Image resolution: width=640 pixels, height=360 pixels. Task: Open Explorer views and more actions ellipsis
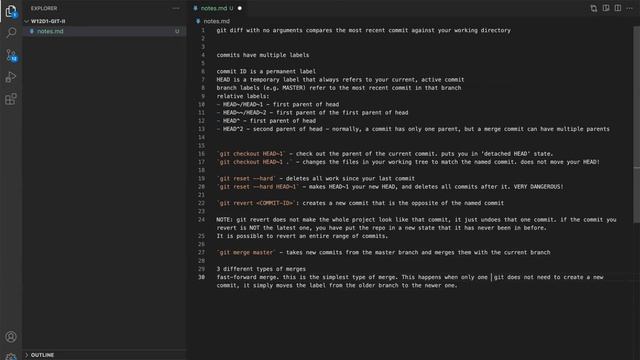[176, 8]
